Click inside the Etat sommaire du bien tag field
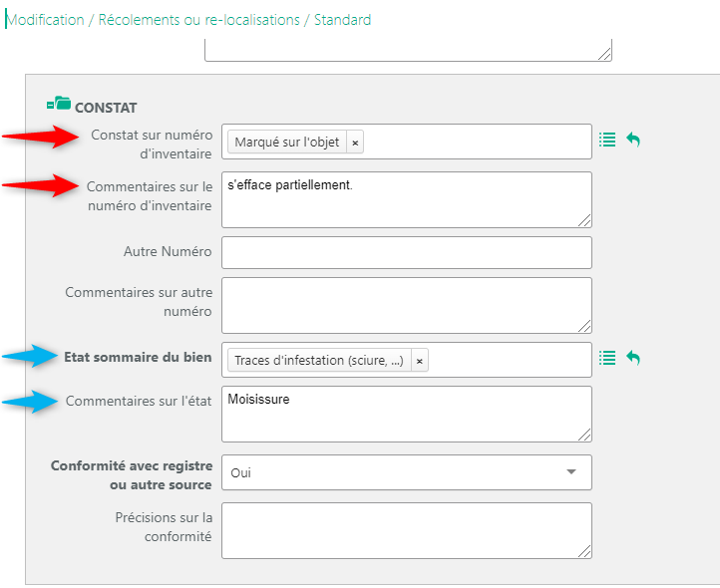The height and width of the screenshot is (588, 720). pos(509,360)
